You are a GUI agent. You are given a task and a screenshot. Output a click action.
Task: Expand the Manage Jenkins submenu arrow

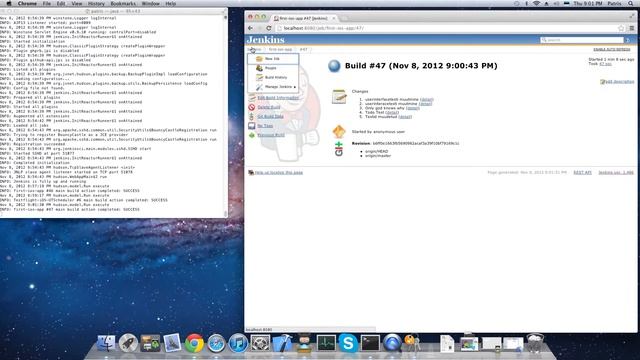pyautogui.click(x=295, y=87)
